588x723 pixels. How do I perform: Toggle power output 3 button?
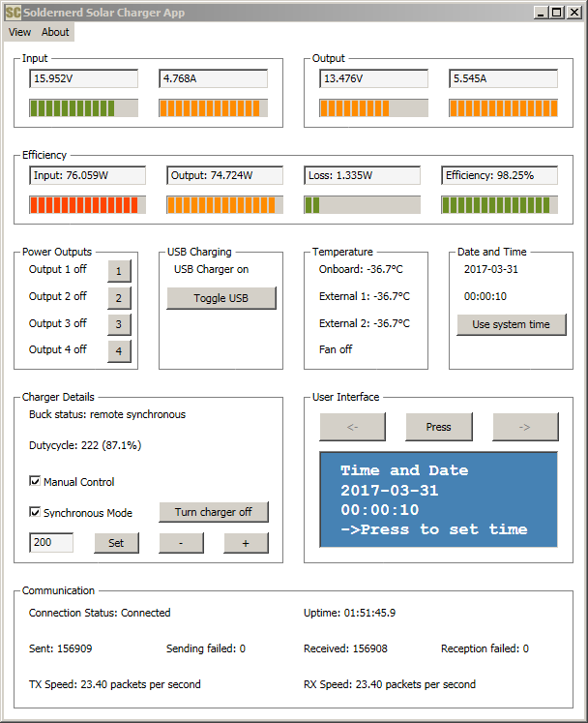point(119,324)
